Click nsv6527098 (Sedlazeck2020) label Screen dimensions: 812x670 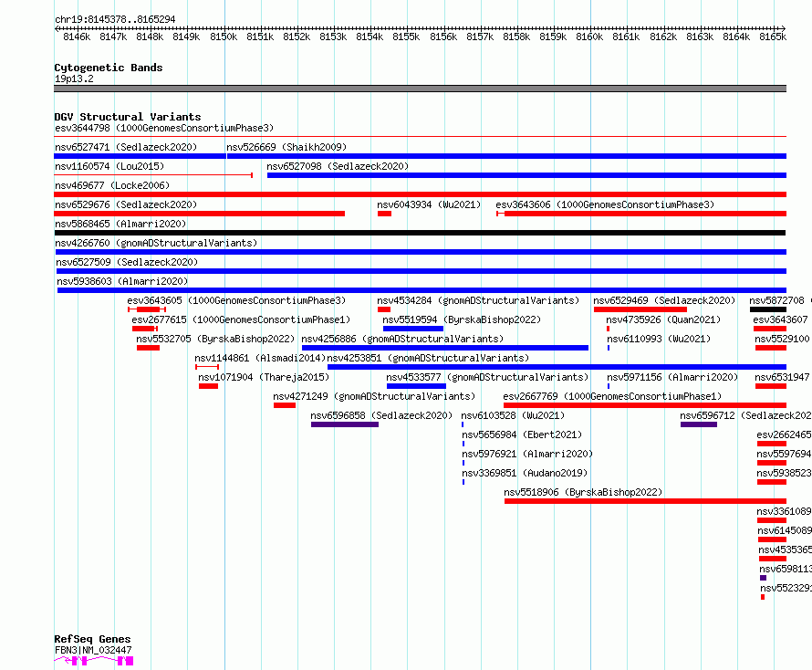click(x=338, y=166)
